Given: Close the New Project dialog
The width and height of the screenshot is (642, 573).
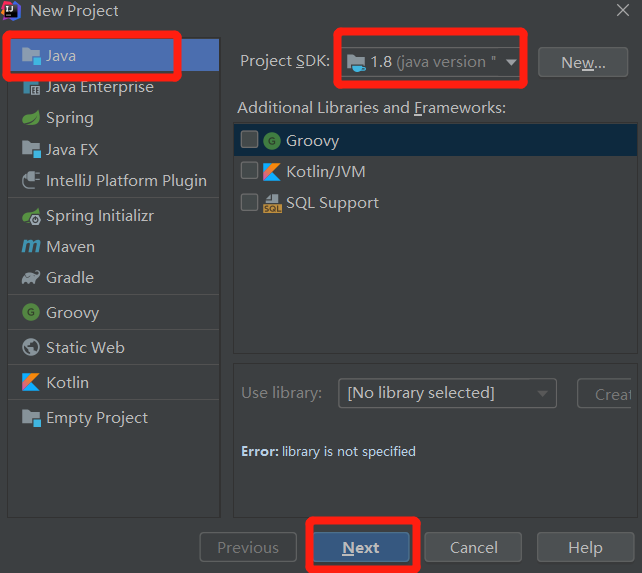Looking at the screenshot, I should point(622,10).
